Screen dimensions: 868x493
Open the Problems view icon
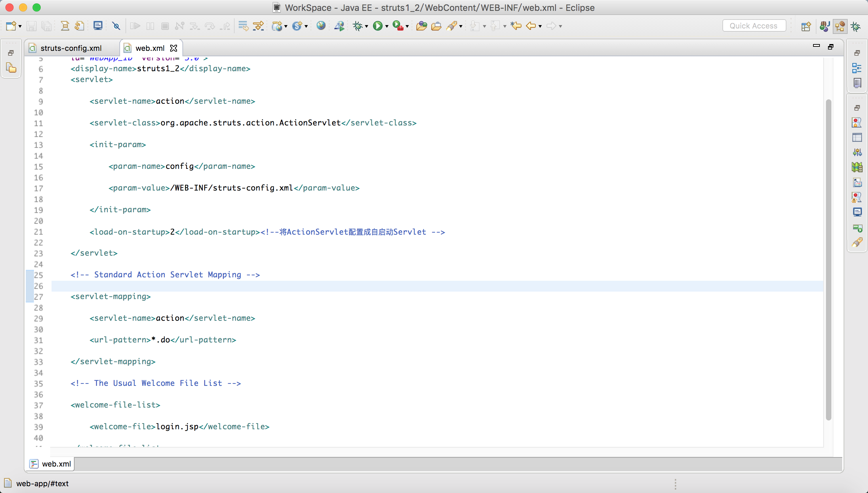pyautogui.click(x=857, y=197)
